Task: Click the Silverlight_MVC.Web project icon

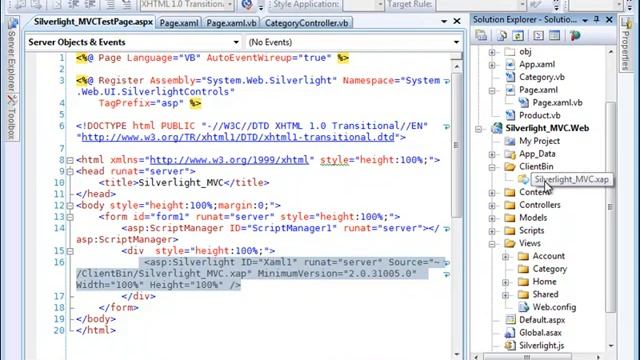Action: point(496,128)
